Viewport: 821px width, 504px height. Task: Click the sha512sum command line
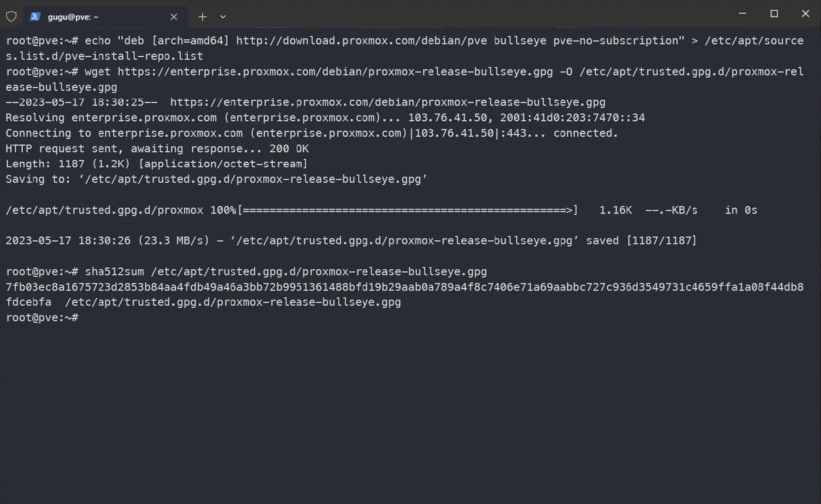(285, 271)
